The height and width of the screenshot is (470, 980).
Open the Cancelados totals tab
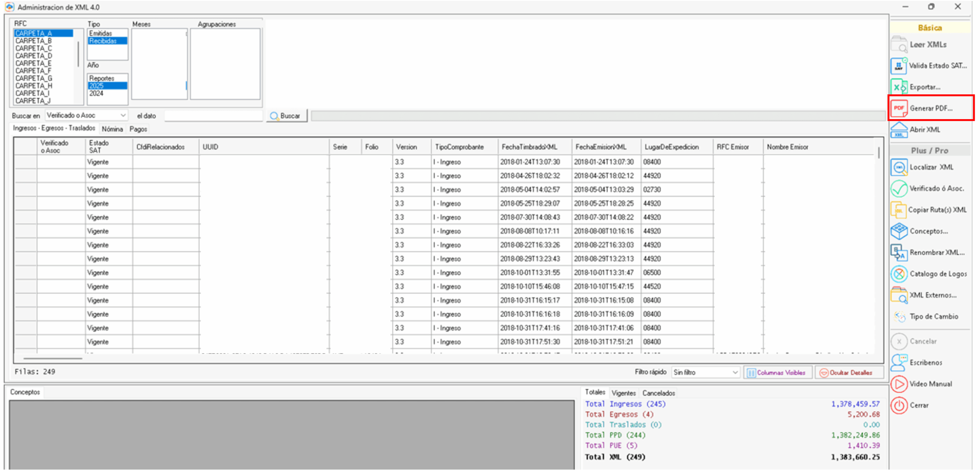[x=658, y=392]
